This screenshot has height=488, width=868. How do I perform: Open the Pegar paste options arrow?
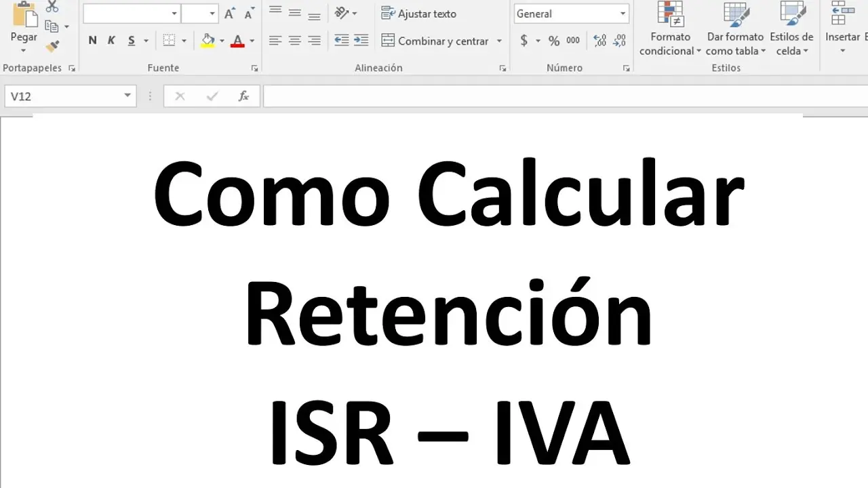tap(24, 50)
